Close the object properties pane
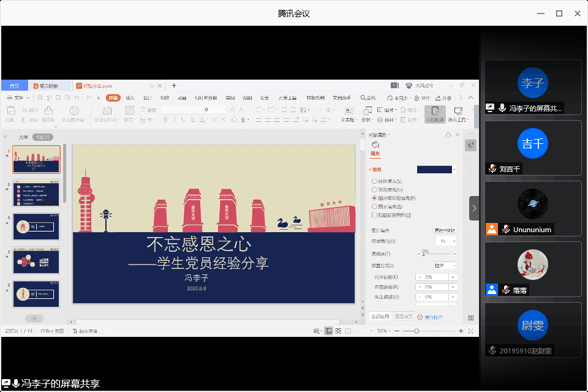This screenshot has width=588, height=392. click(457, 135)
